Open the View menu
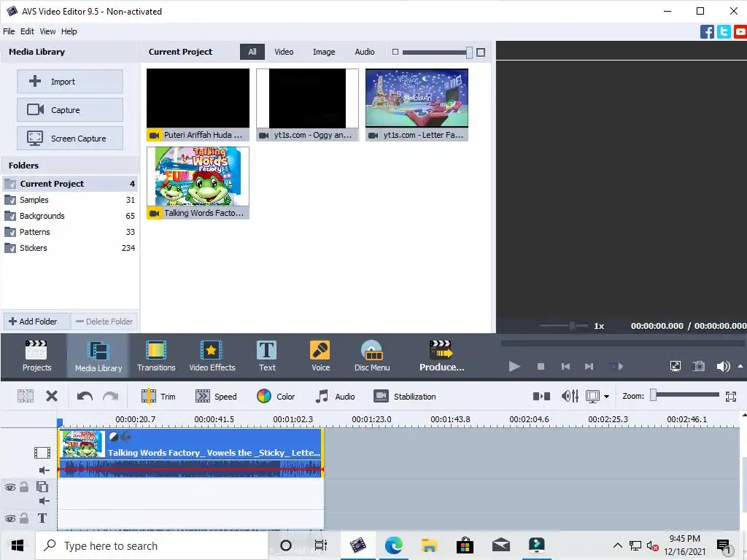 [47, 31]
